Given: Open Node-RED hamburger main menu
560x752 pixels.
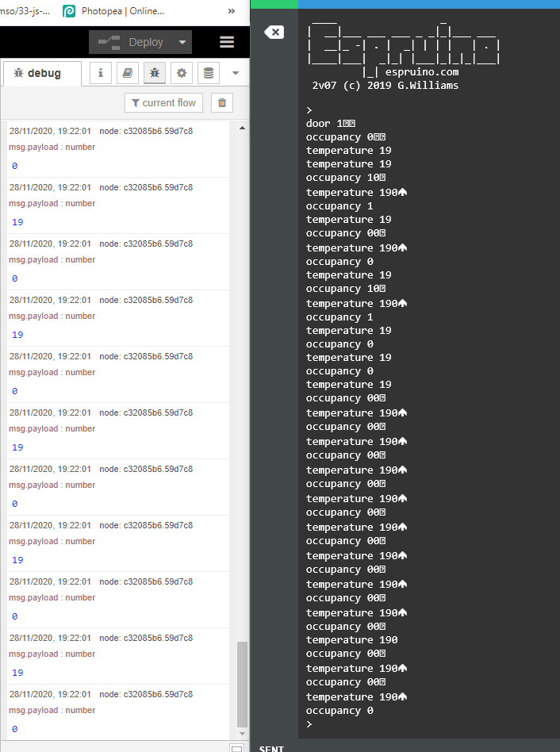Looking at the screenshot, I should 227,42.
